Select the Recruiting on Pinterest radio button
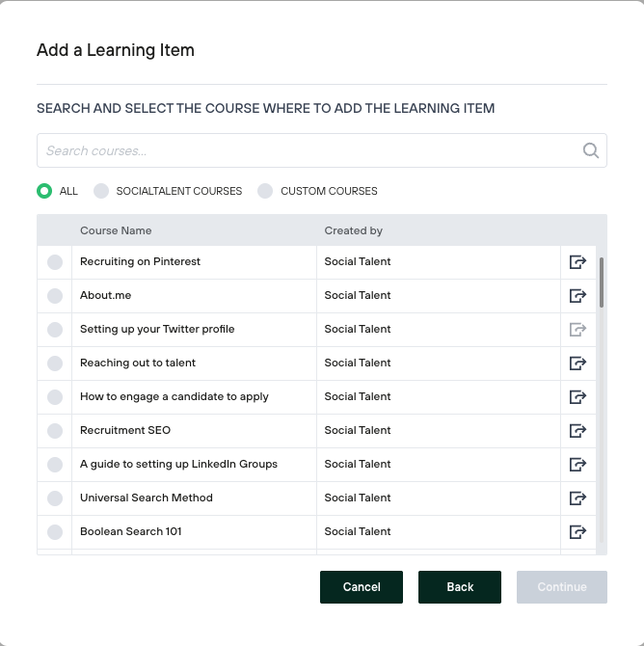644x646 pixels. (55, 261)
